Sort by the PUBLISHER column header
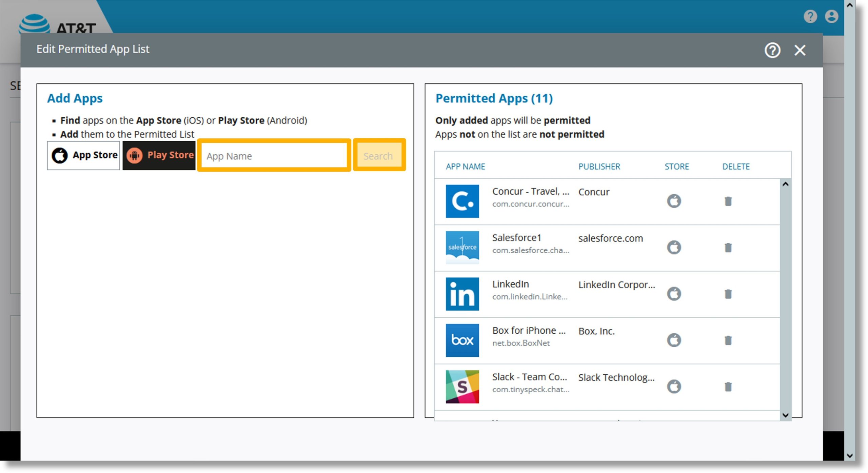The width and height of the screenshot is (868, 473). [599, 166]
